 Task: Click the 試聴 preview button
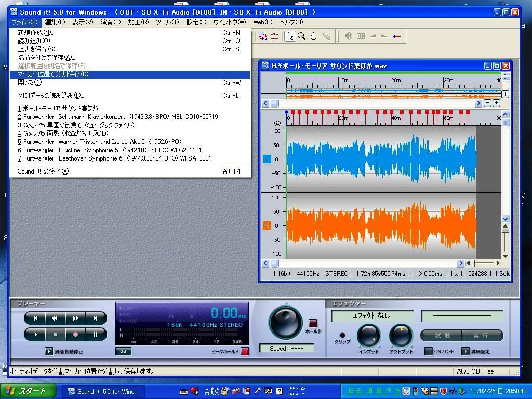point(442,336)
